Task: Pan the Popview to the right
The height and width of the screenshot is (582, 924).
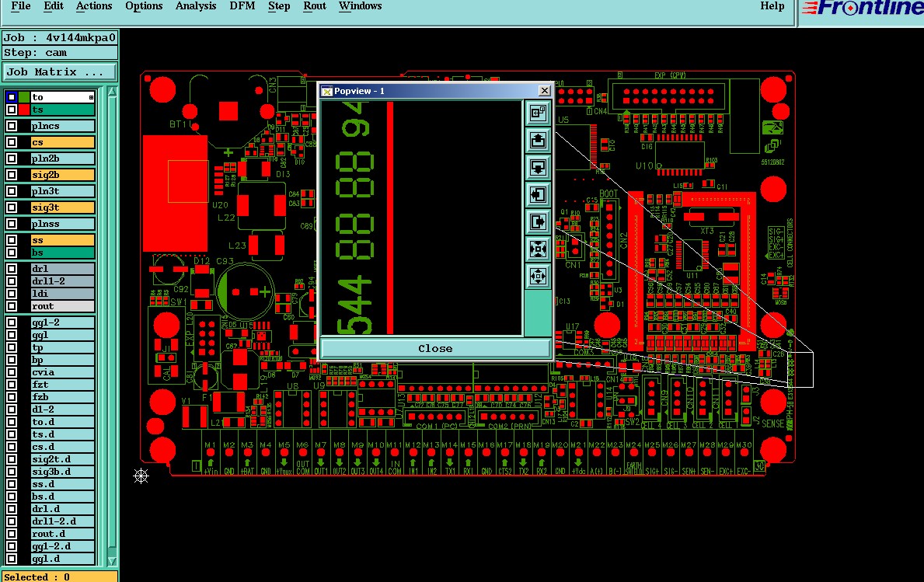Action: coord(538,221)
